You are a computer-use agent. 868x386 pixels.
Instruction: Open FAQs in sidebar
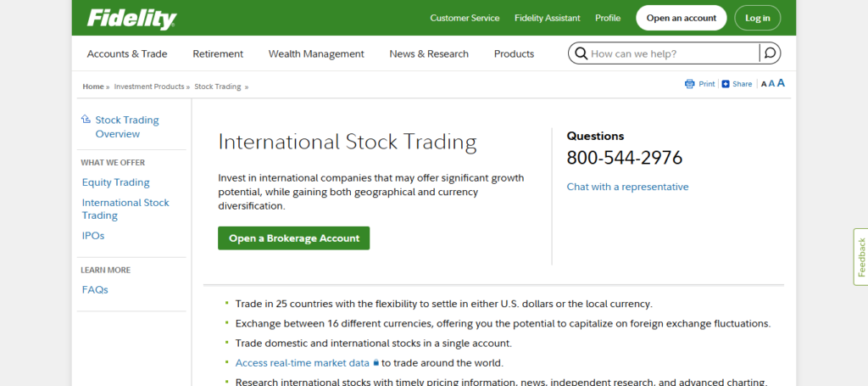(95, 289)
